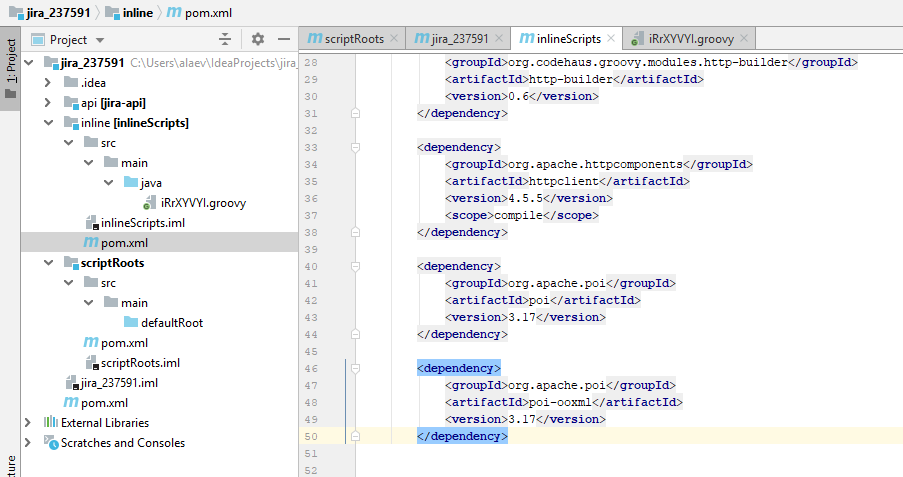
Task: Fold the dependency block at line 46
Action: 355,368
